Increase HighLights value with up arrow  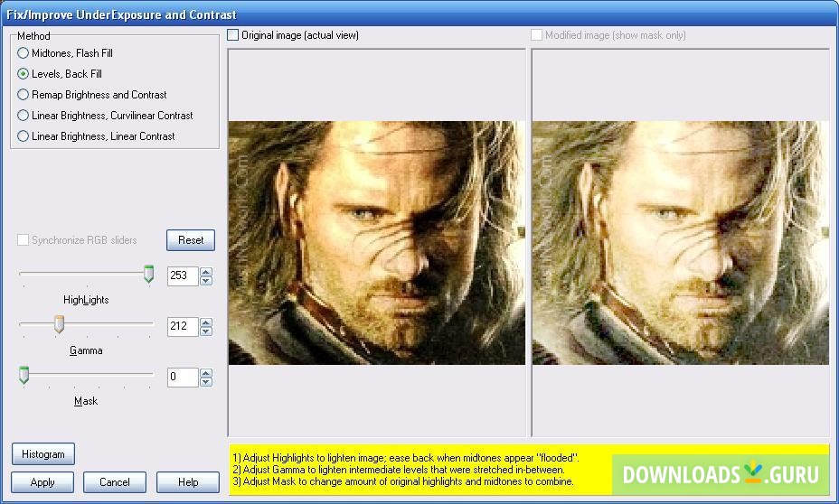click(206, 272)
